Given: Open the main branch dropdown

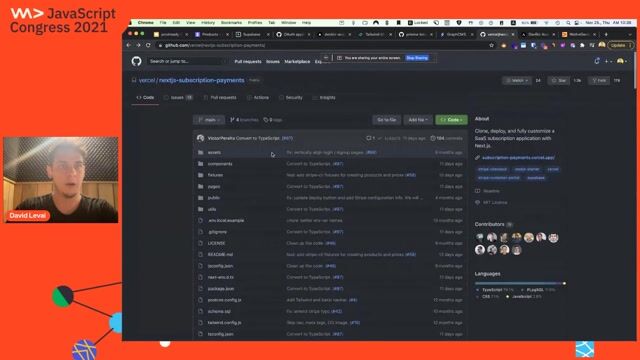Looking at the screenshot, I should pos(209,120).
